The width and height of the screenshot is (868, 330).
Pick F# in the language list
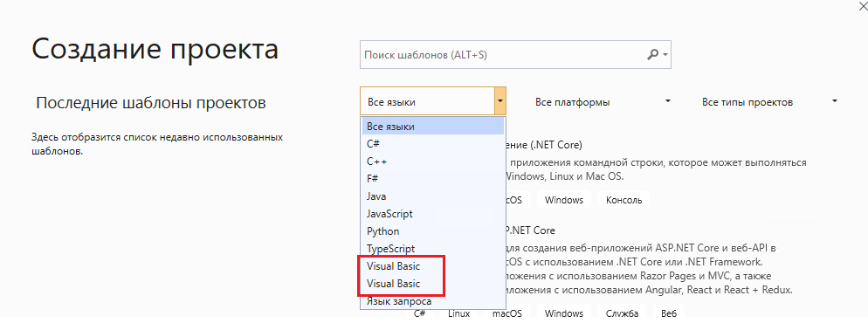coord(433,179)
